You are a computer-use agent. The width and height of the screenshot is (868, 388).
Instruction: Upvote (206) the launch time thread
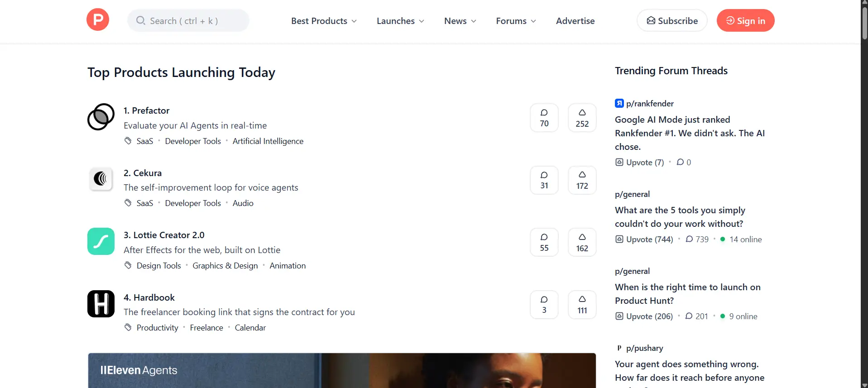(x=644, y=316)
